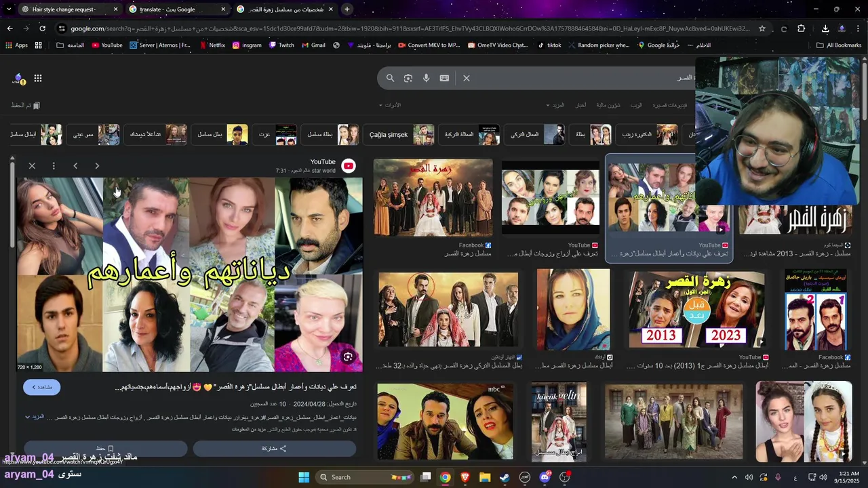
Task: Open Apps shortcut in bookmarks bar
Action: (x=16, y=45)
